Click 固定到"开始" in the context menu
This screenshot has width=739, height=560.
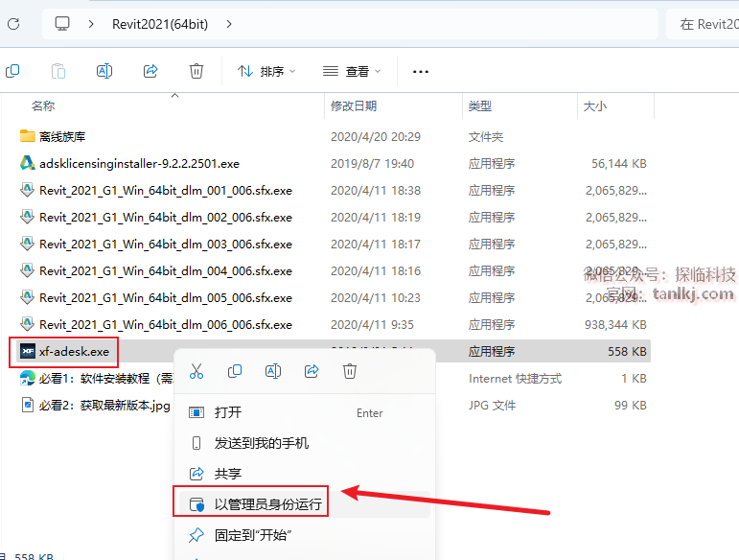252,534
